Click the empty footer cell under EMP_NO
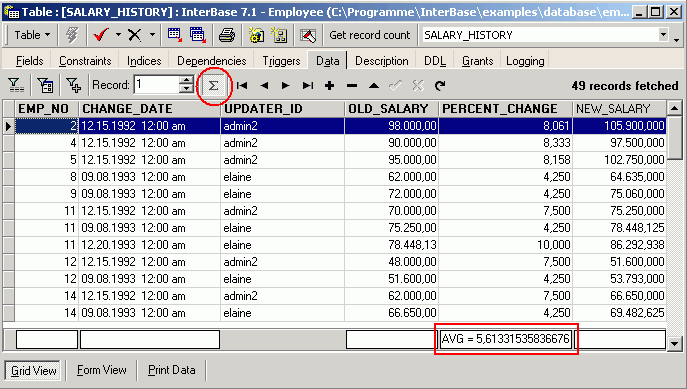This screenshot has width=687, height=389. [x=47, y=339]
